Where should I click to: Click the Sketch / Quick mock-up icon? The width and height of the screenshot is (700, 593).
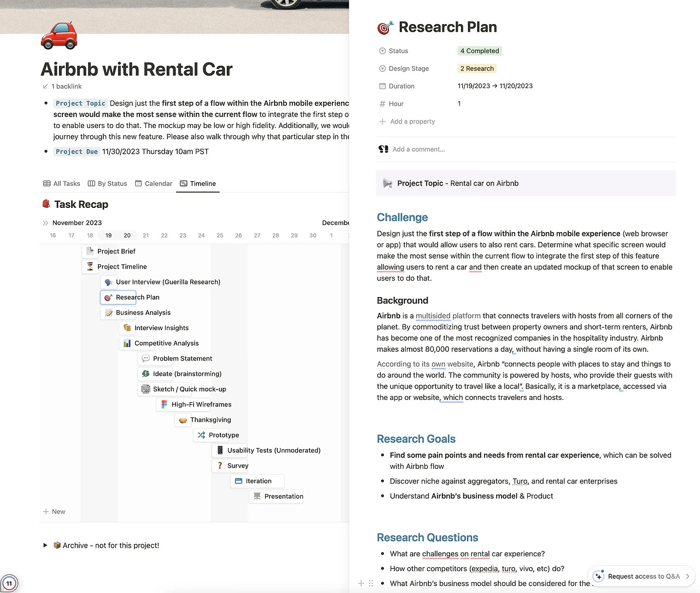tap(146, 389)
